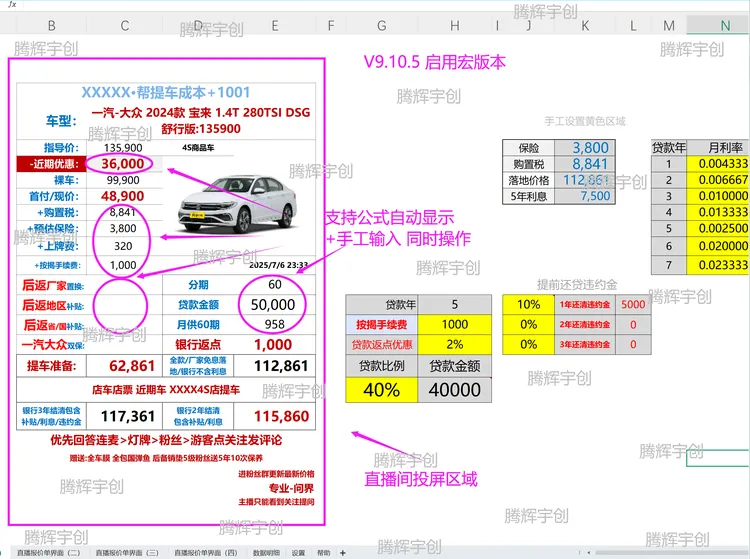Click the yellow 10% penalty rate cell
The width and height of the screenshot is (750, 559).
click(x=528, y=304)
